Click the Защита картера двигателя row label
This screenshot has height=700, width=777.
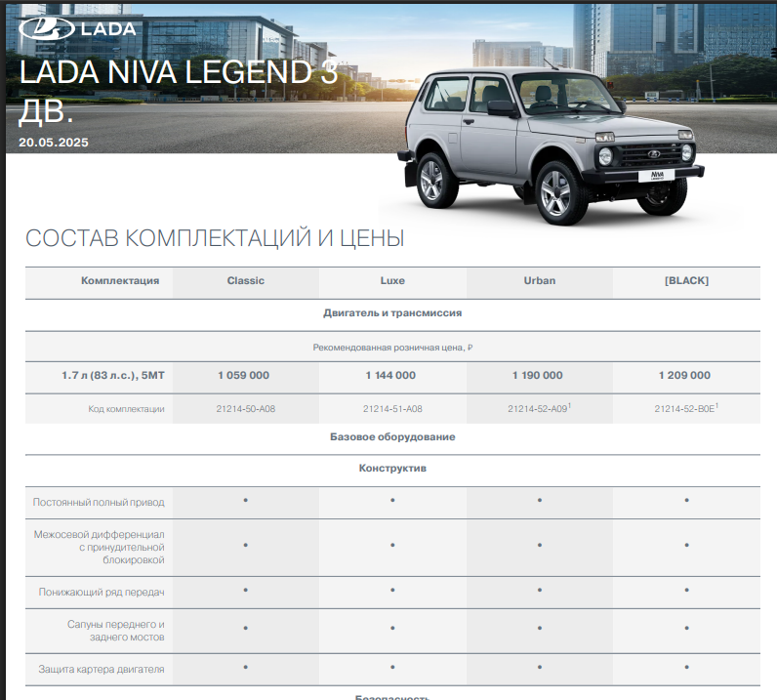(x=102, y=670)
